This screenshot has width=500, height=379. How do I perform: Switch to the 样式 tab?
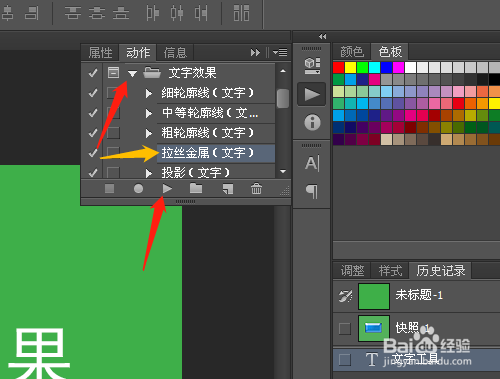pyautogui.click(x=390, y=270)
